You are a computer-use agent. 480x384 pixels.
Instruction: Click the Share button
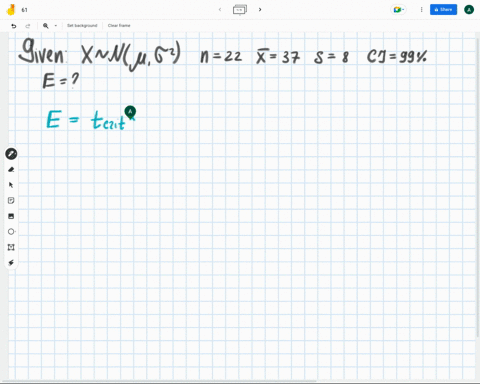coord(443,10)
